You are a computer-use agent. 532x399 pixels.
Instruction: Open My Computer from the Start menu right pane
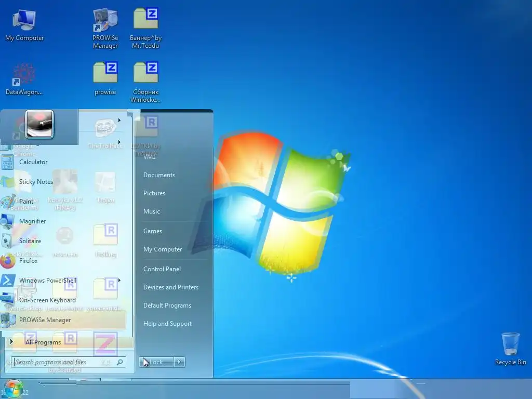tap(163, 249)
